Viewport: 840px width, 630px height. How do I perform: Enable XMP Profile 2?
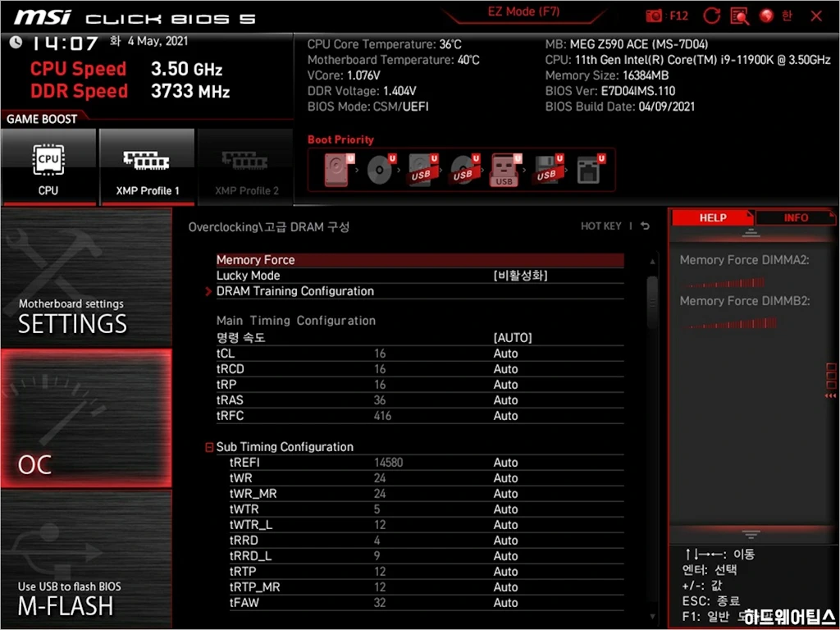click(x=246, y=167)
